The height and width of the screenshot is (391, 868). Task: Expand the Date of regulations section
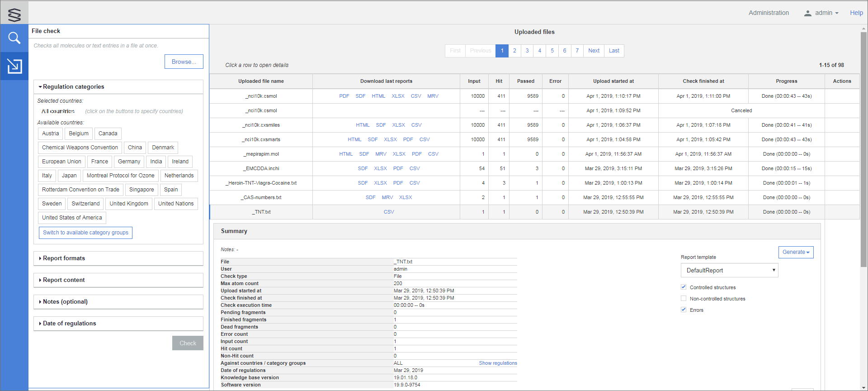(69, 324)
